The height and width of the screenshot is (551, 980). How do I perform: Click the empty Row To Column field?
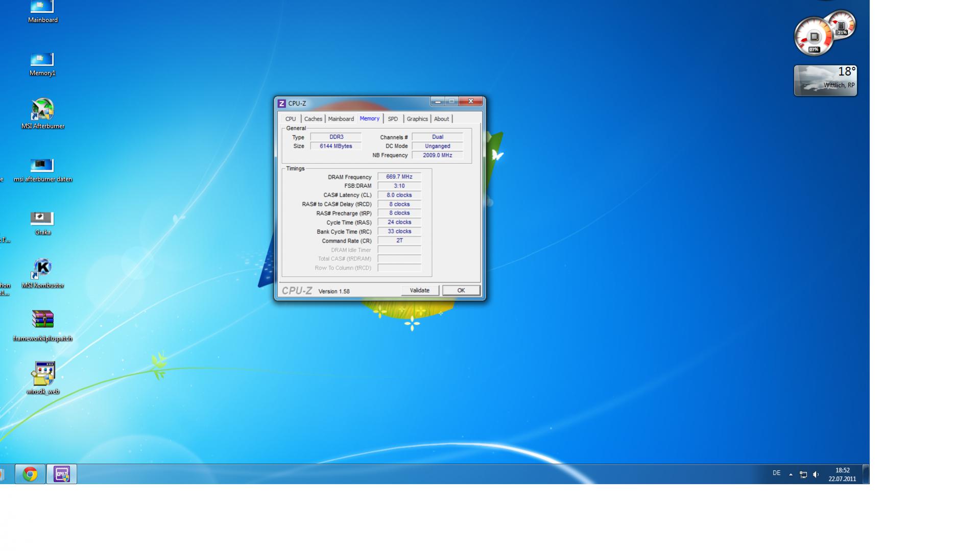click(399, 268)
